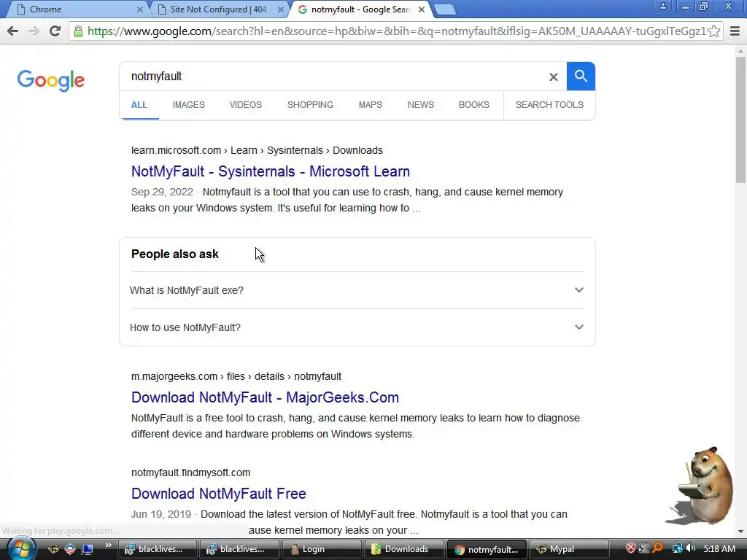Switch to the second 'blacklives...' taskbar window

tap(239, 550)
